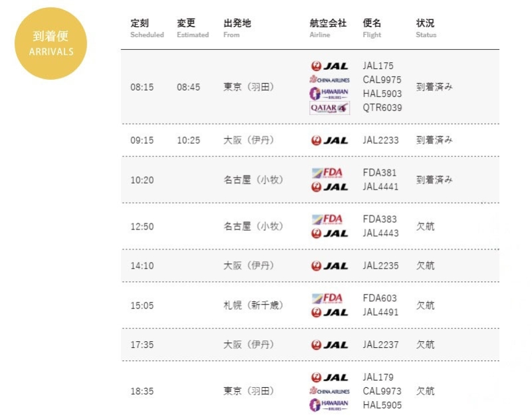The width and height of the screenshot is (532, 419).
Task: Select flight number QTR6039
Action: (x=382, y=108)
